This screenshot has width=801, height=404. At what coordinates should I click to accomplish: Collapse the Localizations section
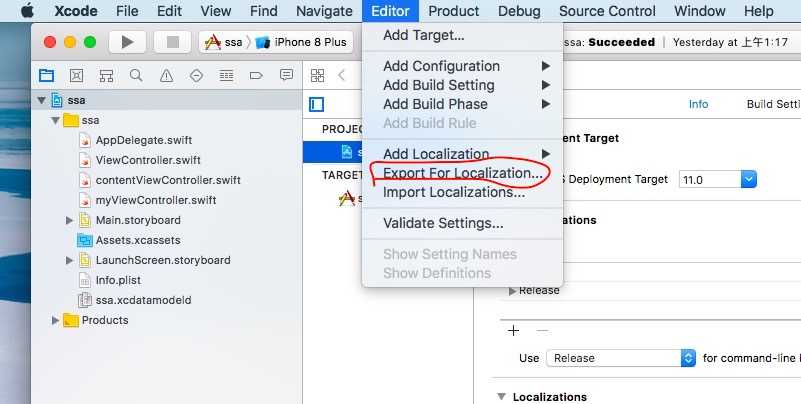502,397
